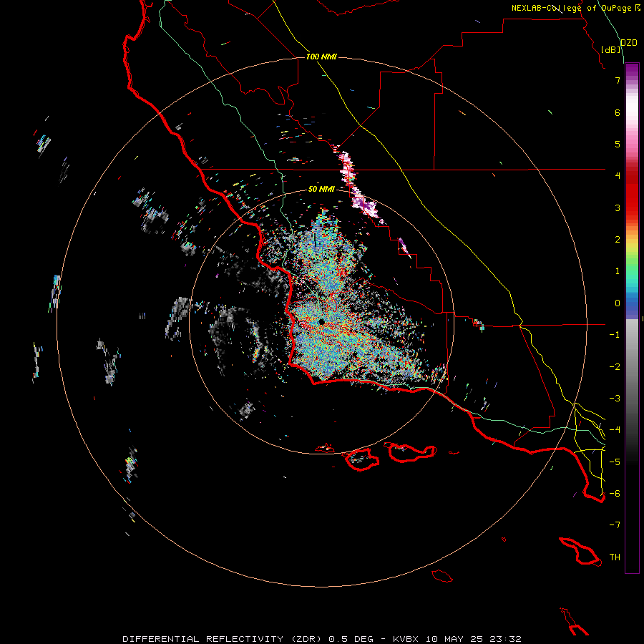Click the -7 value on color scale
Viewport: 644px width, 644px height.
(x=615, y=525)
